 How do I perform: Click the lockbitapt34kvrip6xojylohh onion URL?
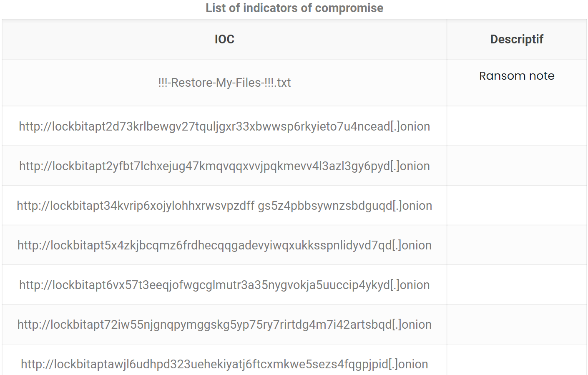coord(224,206)
